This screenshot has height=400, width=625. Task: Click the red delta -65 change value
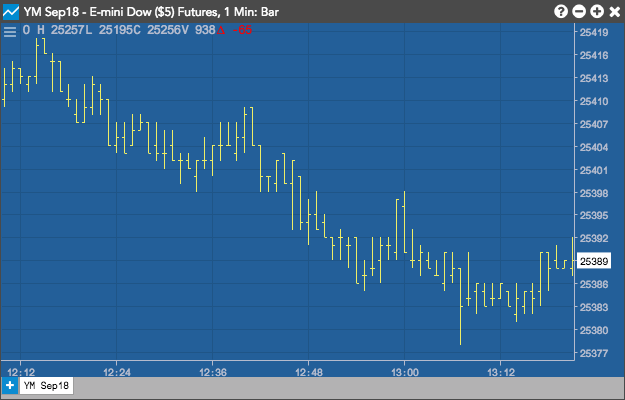tap(235, 30)
